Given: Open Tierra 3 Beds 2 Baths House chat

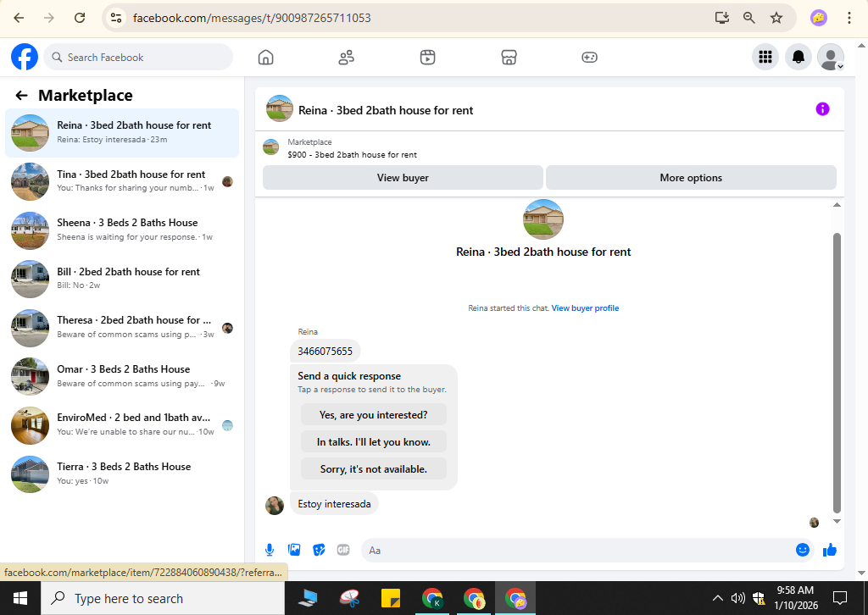Looking at the screenshot, I should (122, 474).
